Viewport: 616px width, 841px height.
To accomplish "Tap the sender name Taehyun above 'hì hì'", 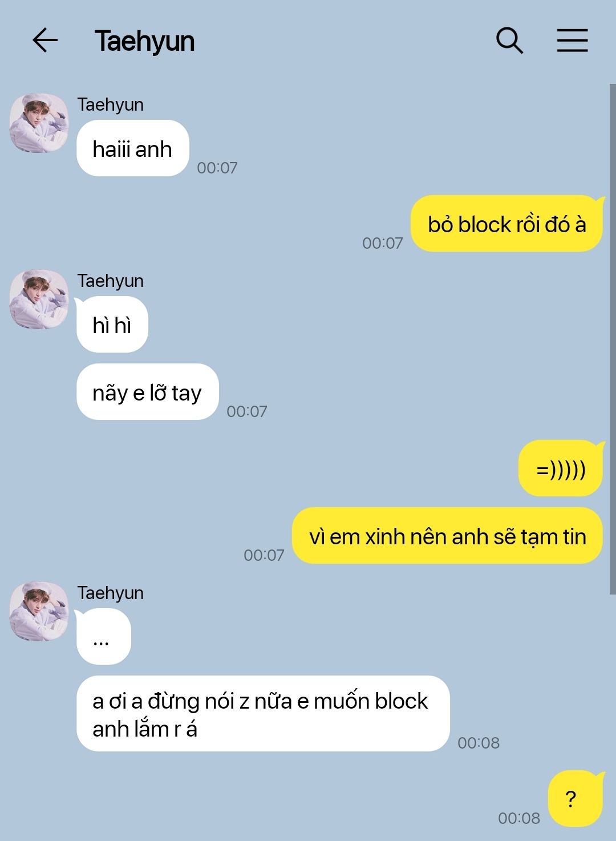I will pyautogui.click(x=111, y=281).
